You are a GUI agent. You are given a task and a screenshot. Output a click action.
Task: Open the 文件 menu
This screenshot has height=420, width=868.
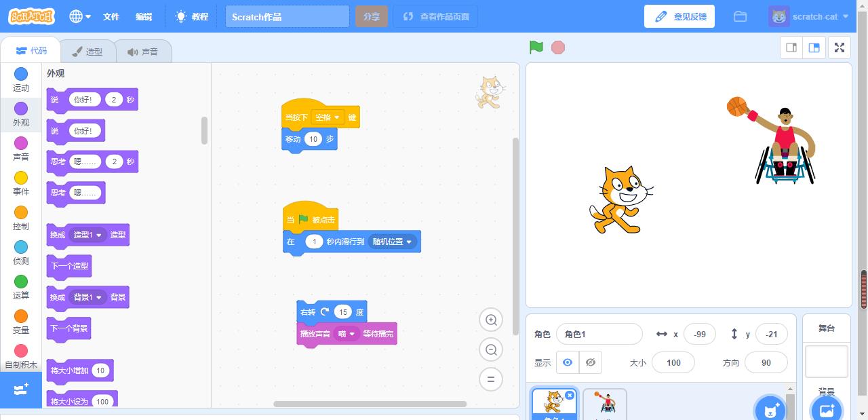[x=111, y=16]
